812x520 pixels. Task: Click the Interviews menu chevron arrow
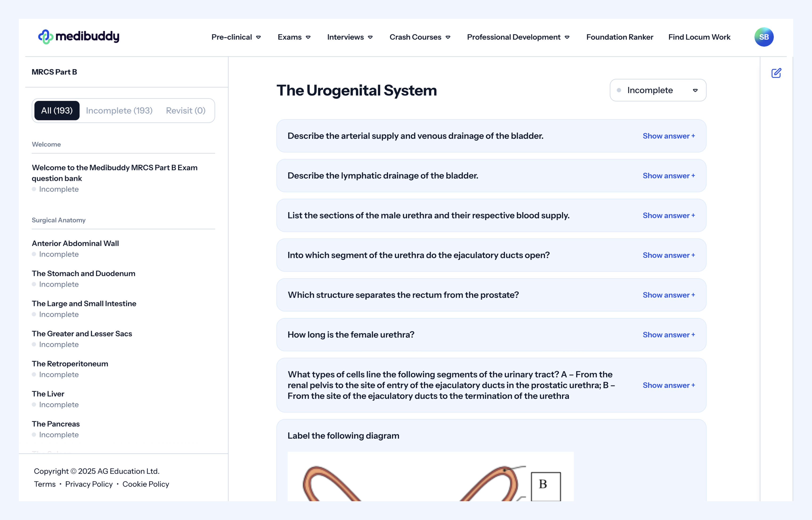(370, 37)
